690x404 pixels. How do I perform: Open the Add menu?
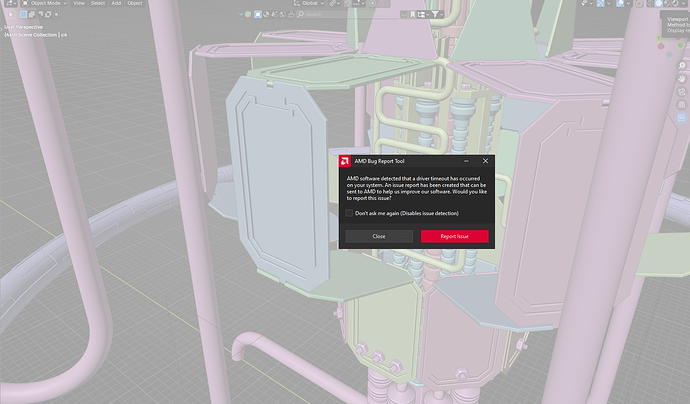coord(116,3)
